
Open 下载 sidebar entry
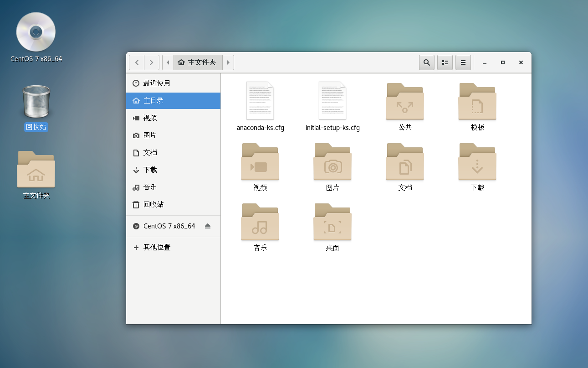173,170
